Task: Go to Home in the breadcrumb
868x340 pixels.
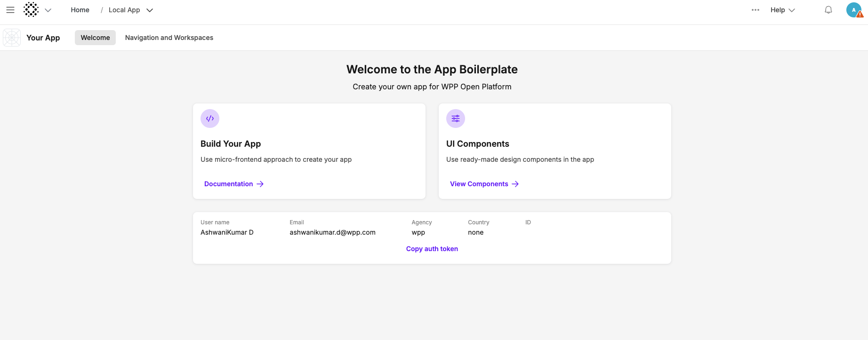Action: pyautogui.click(x=80, y=10)
